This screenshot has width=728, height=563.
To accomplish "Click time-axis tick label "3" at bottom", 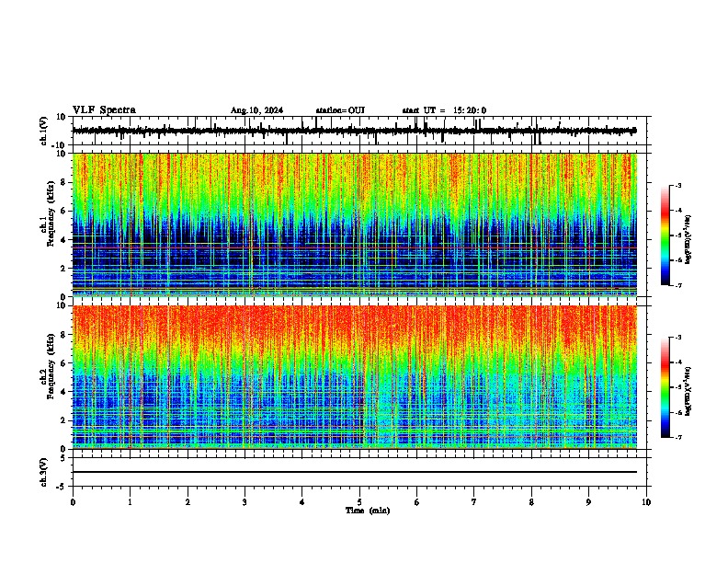I will coord(245,502).
